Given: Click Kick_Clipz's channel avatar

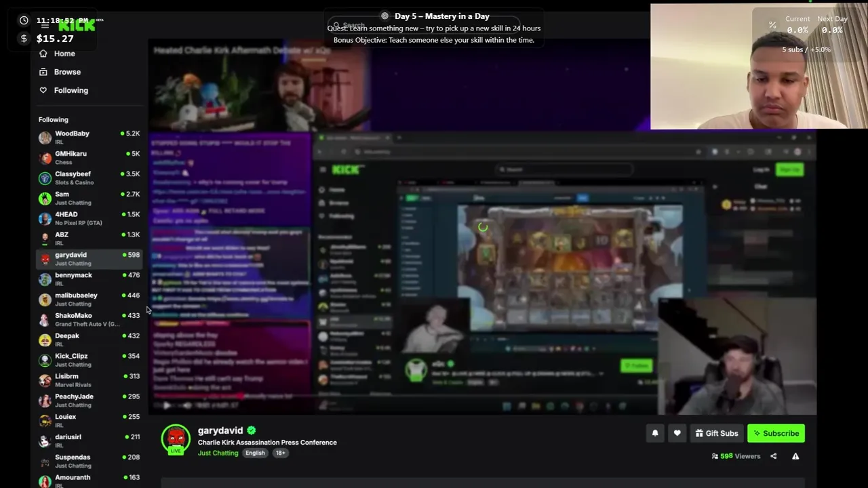Looking at the screenshot, I should [x=45, y=360].
